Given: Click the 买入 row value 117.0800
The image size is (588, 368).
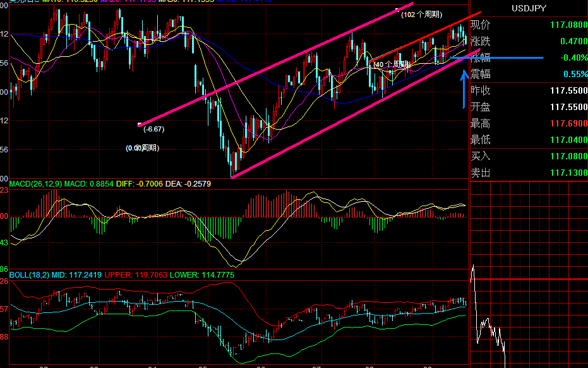Looking at the screenshot, I should tap(569, 156).
